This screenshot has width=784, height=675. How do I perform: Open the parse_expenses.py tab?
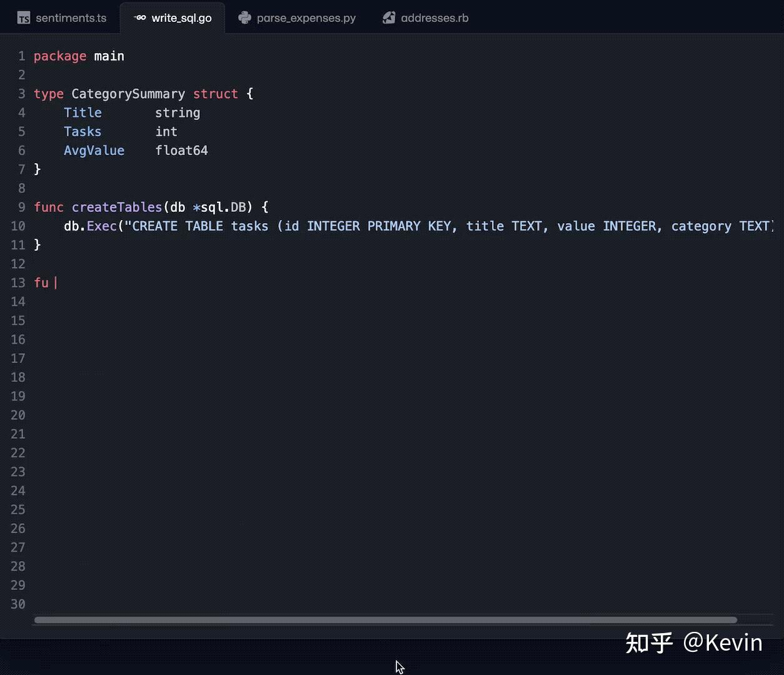[x=306, y=17]
